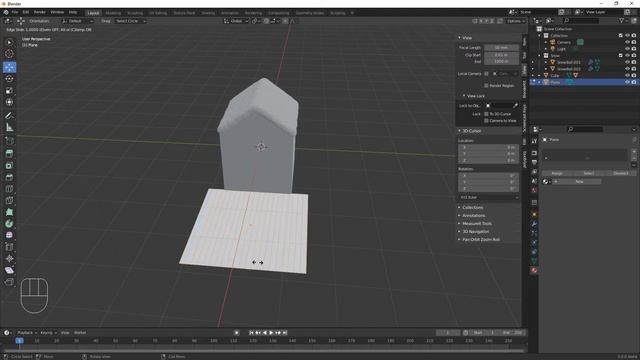The height and width of the screenshot is (360, 640).
Task: Click the eyedropper next to Lock to Object
Action: click(515, 106)
